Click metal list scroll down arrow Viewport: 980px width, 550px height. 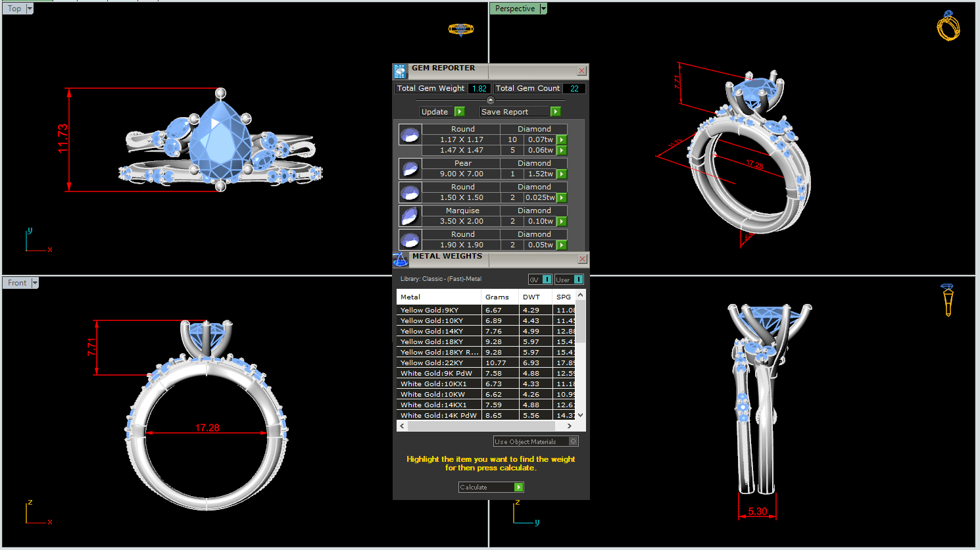(580, 415)
